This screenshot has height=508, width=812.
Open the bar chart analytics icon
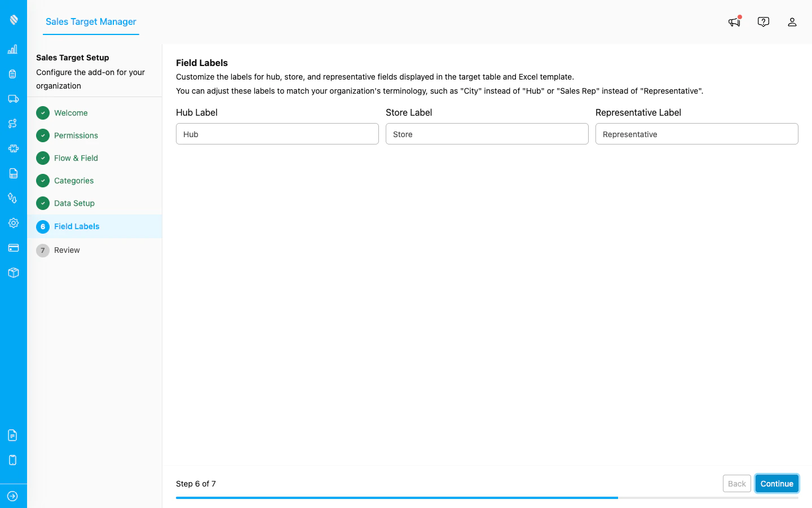tap(13, 49)
